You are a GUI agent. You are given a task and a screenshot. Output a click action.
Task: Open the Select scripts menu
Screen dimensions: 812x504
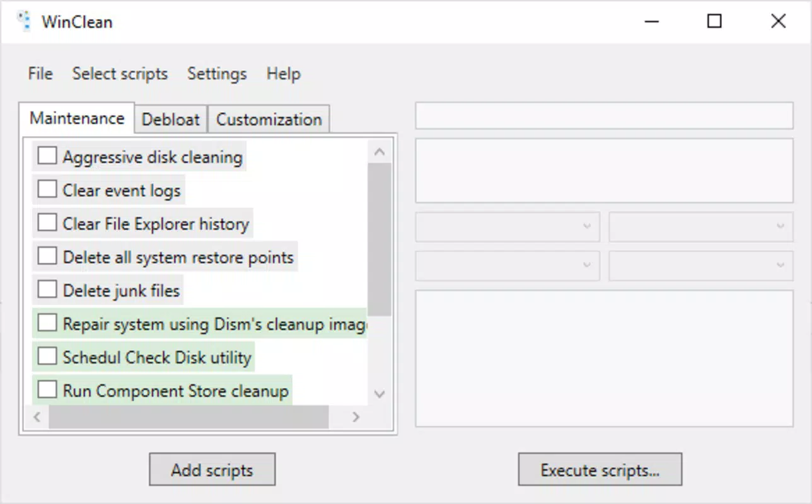[120, 74]
